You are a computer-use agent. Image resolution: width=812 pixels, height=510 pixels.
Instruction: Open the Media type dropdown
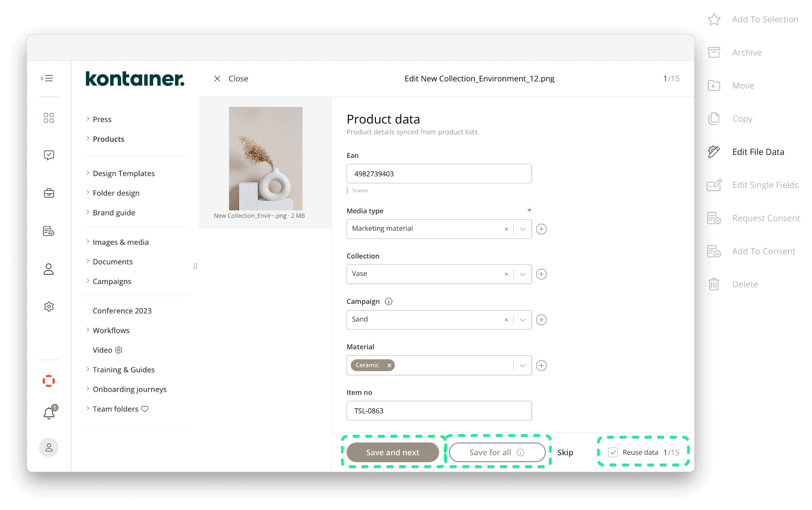pos(522,229)
